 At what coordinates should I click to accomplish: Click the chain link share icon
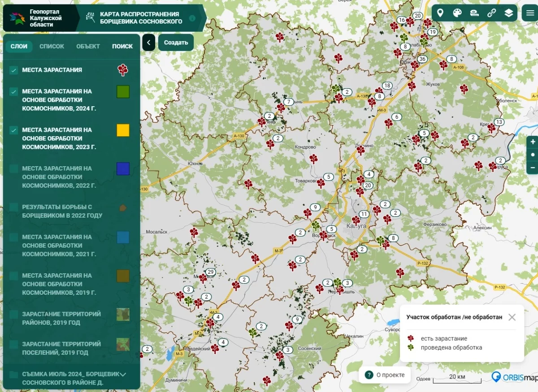pyautogui.click(x=491, y=13)
